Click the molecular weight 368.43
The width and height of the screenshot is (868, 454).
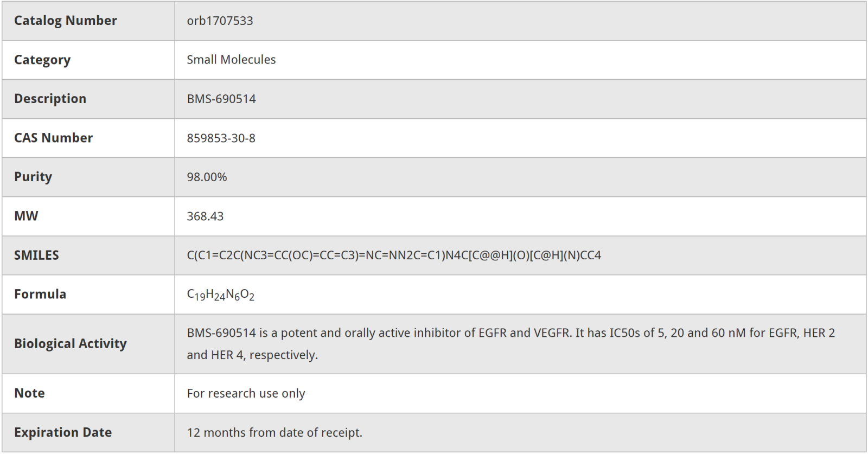pyautogui.click(x=205, y=216)
